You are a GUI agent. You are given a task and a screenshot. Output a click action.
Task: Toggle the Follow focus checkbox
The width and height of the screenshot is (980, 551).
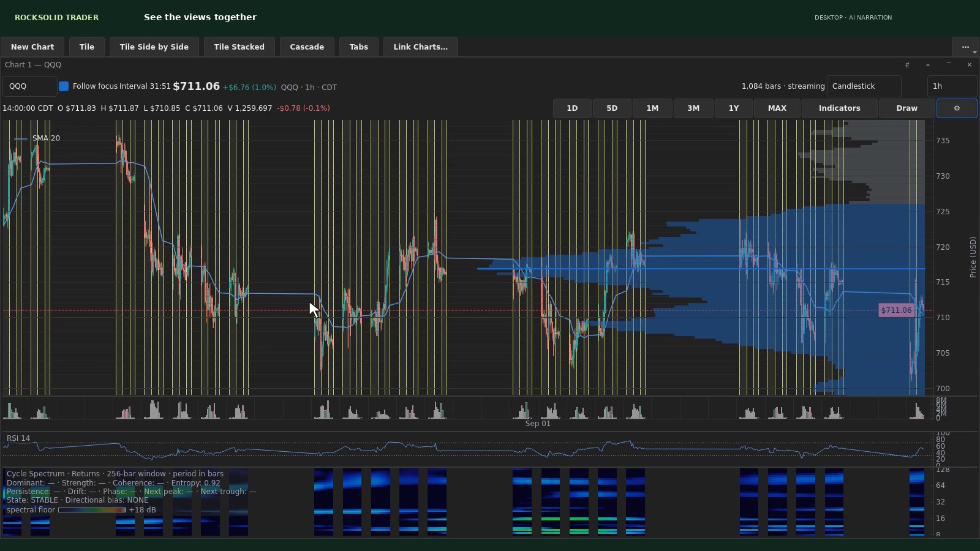coord(64,86)
